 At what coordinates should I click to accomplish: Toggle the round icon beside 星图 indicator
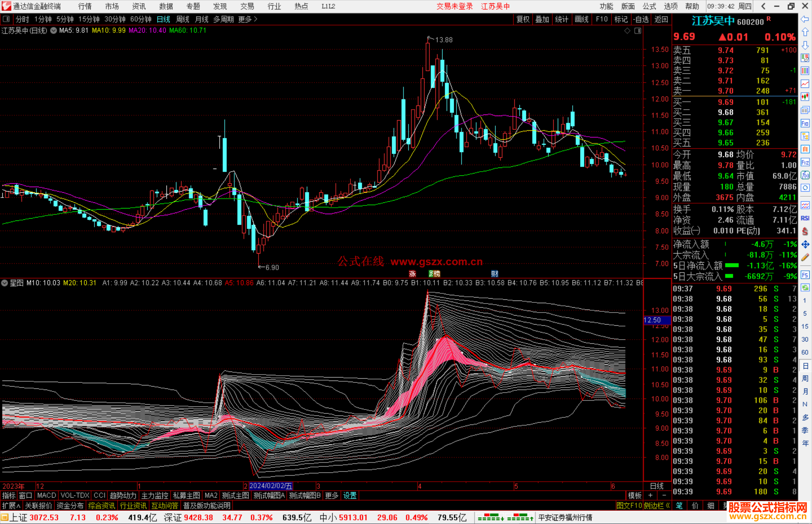coord(5,283)
